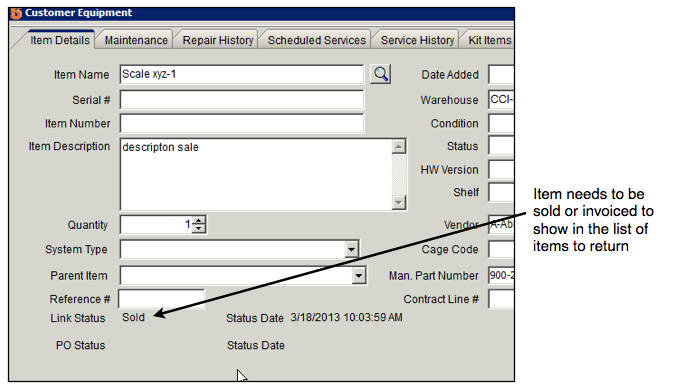
Task: Increase Quantity with the up spinner arrow
Action: [199, 221]
